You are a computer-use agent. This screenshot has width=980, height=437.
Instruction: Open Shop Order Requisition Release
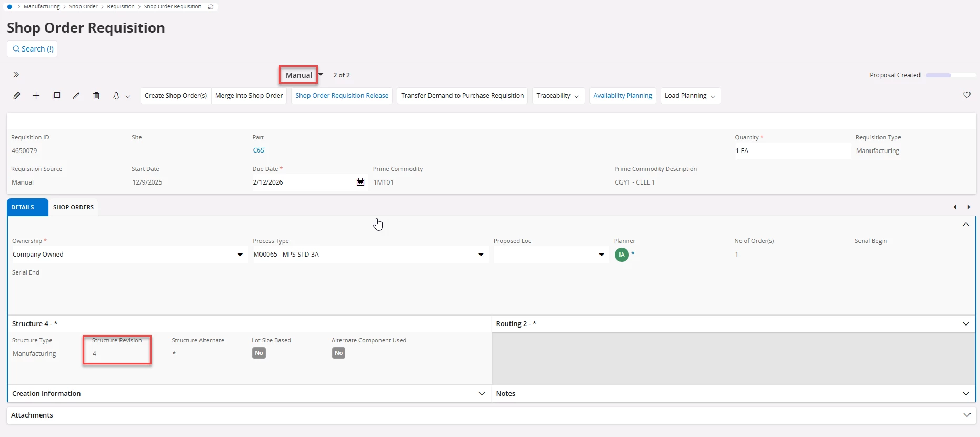342,96
